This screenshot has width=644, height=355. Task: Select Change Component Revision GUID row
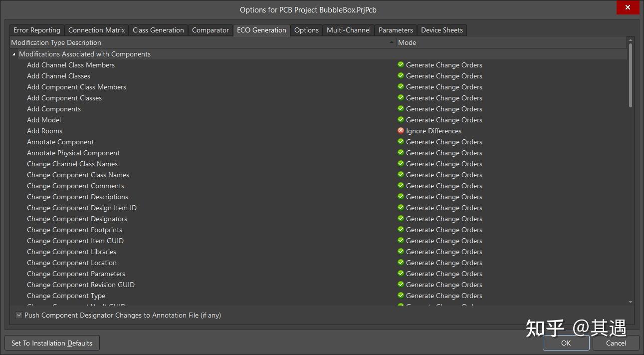click(x=318, y=285)
